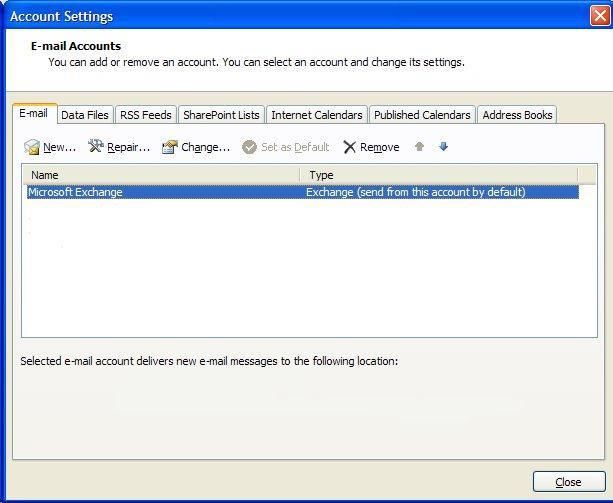613x503 pixels.
Task: Click the Set as Default checkmark icon
Action: click(x=249, y=147)
